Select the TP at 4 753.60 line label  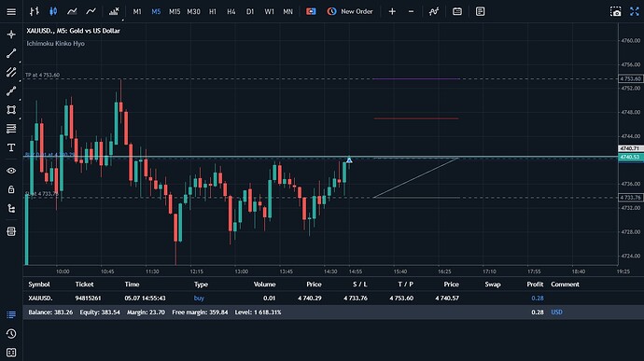42,76
